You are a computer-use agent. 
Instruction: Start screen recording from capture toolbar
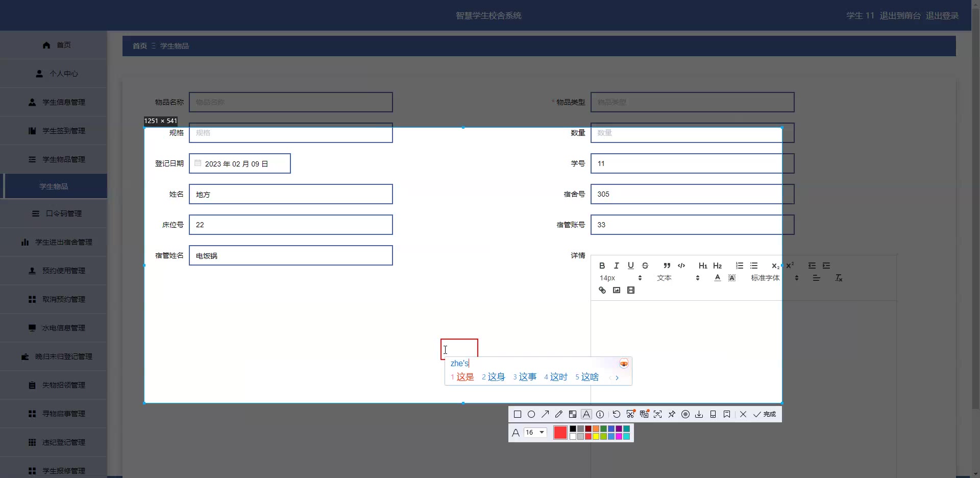(x=685, y=414)
